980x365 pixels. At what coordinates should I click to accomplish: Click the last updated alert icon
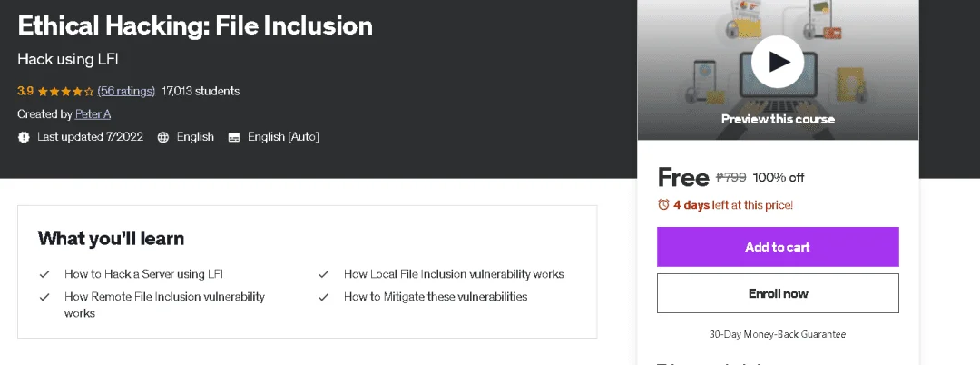pyautogui.click(x=24, y=137)
